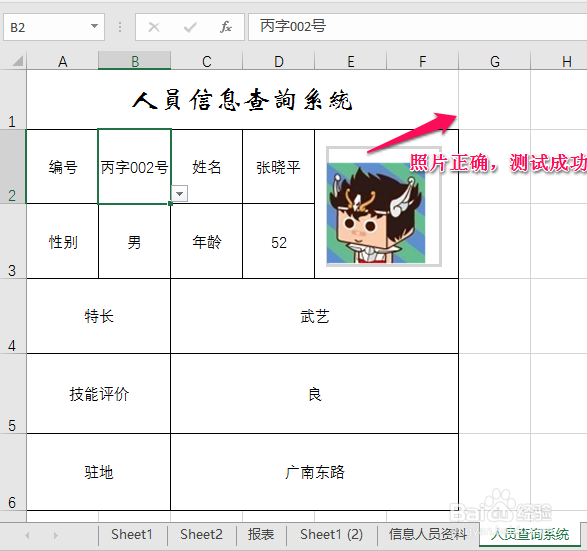Click the 驻地 label cell

pos(98,472)
